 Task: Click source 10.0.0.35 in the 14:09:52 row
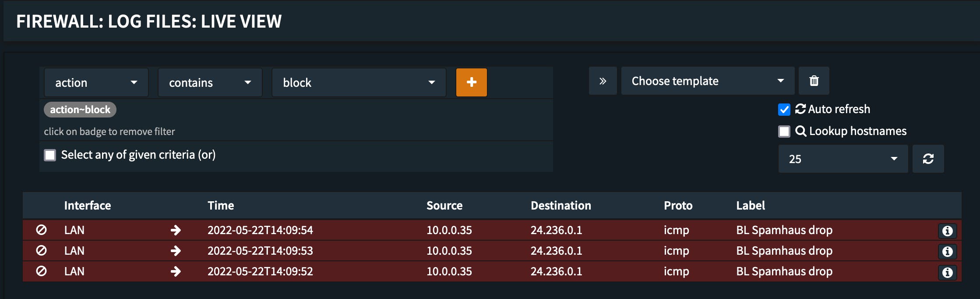point(449,271)
